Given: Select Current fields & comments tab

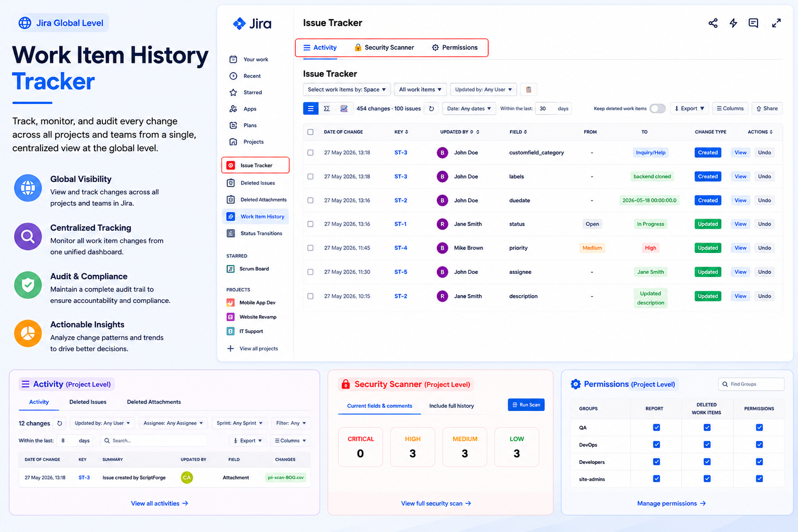Looking at the screenshot, I should point(380,406).
